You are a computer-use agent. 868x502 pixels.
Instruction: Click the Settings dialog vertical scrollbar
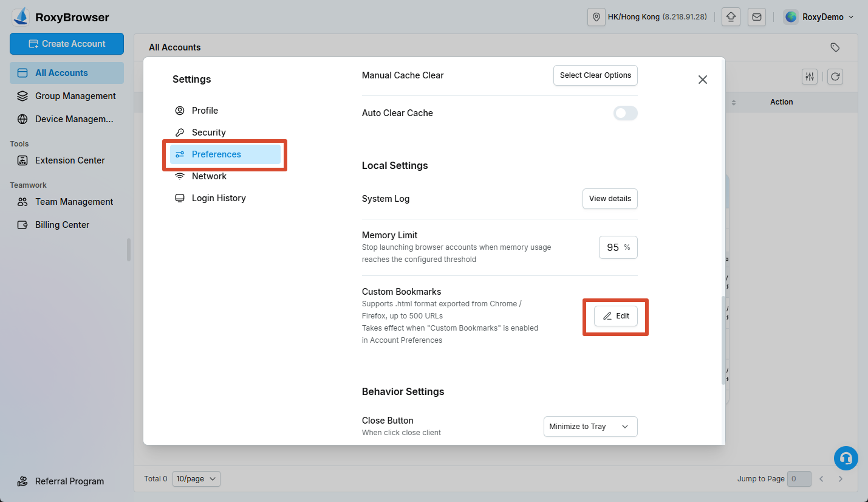pos(723,340)
